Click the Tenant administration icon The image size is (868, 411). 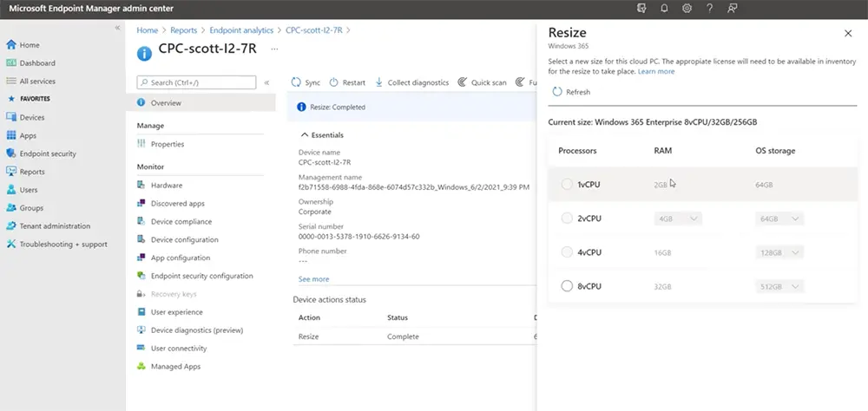pos(10,225)
